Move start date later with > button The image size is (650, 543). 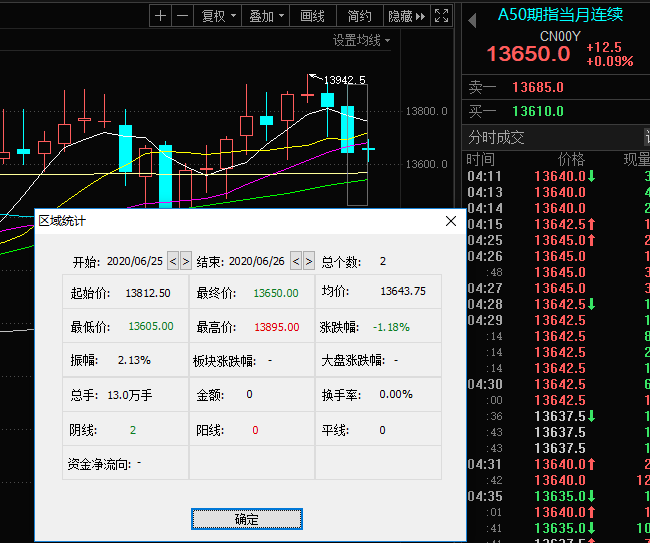tap(186, 261)
